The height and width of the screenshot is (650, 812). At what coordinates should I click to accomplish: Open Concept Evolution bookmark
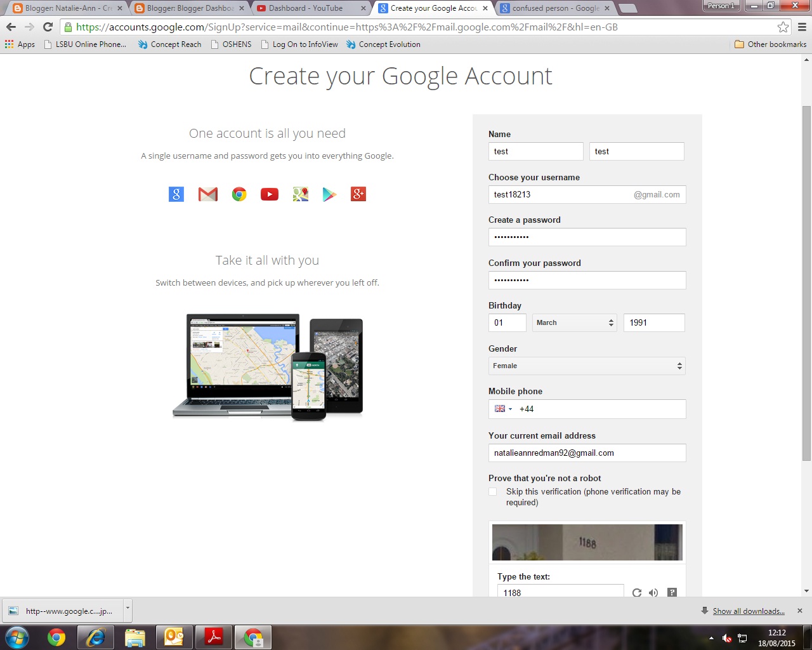pos(383,44)
